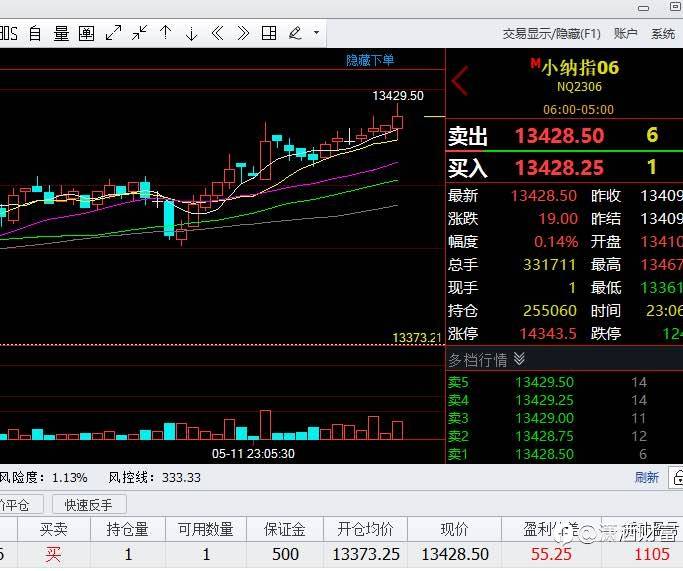
Task: Click the 保证金 column header
Action: (285, 529)
